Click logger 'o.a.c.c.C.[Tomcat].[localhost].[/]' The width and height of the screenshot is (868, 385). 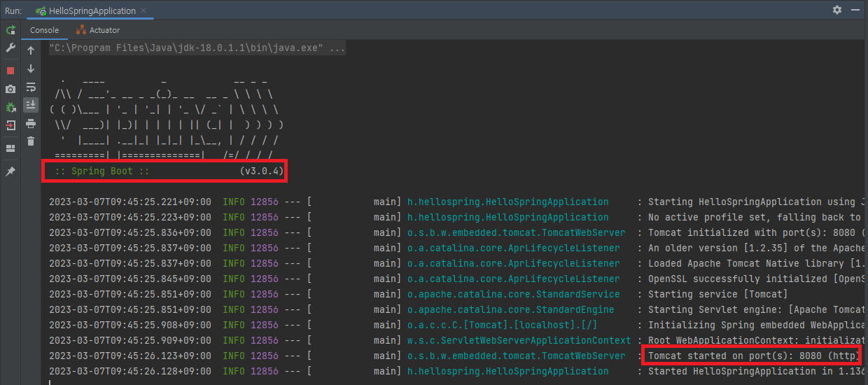click(x=503, y=325)
